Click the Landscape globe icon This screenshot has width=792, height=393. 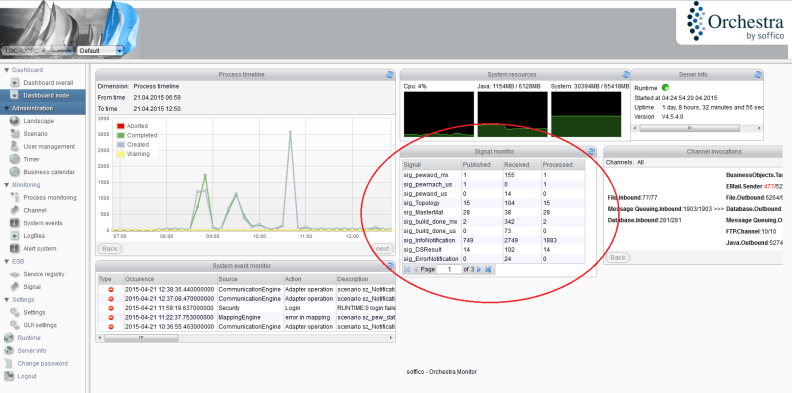click(14, 121)
